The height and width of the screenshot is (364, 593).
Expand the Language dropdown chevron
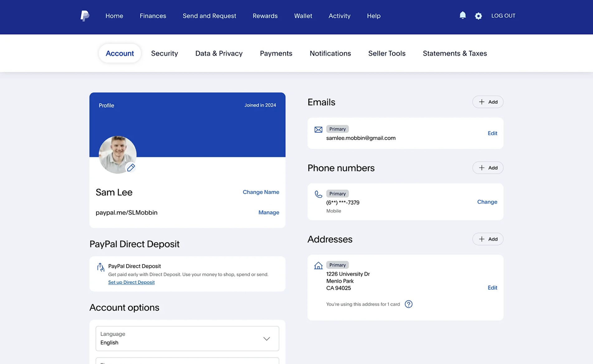266,339
